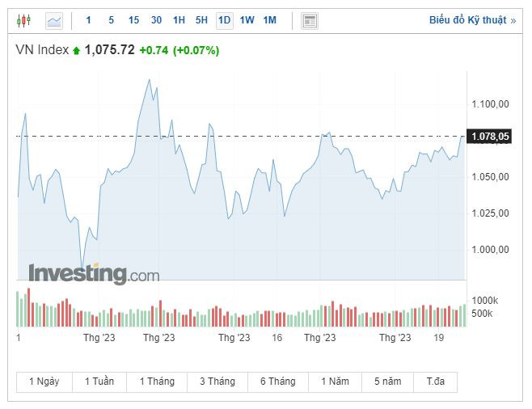Select the 3 Tháng range tab
532x409 pixels.
click(x=217, y=382)
